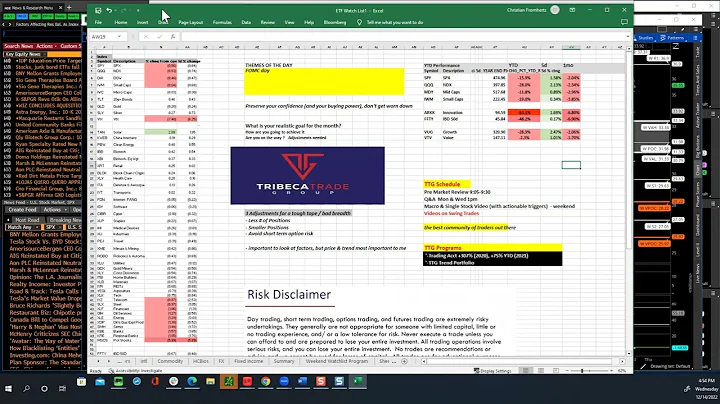Select the Commodity sheet tab
720x404 pixels.
tap(170, 361)
